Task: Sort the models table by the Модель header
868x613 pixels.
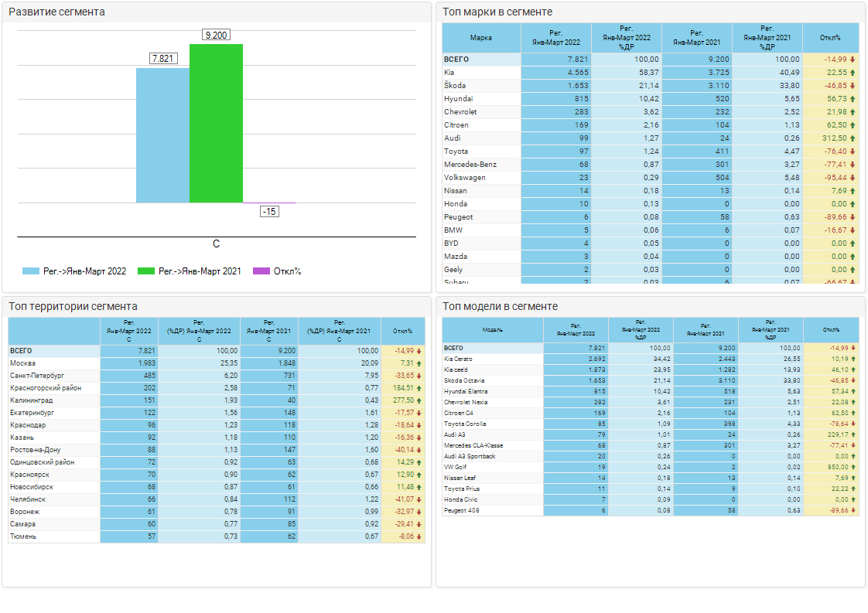Action: coord(492,330)
